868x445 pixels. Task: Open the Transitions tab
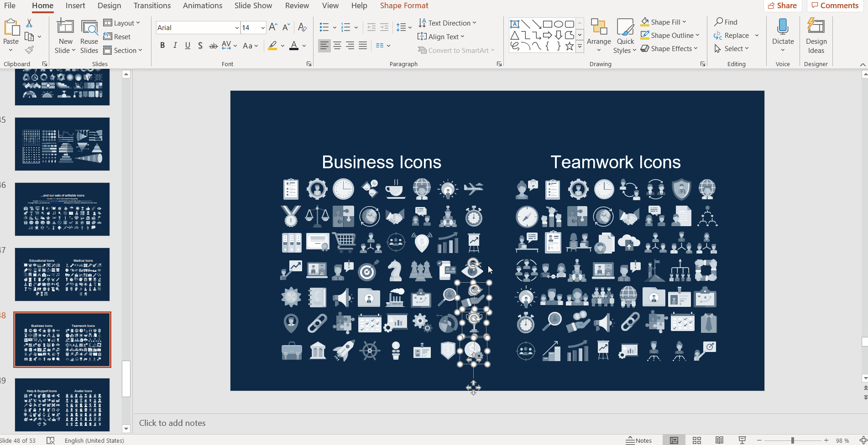[152, 5]
